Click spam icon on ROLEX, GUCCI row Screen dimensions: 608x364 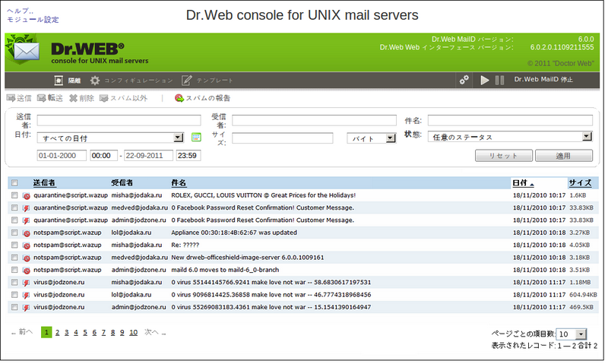(x=27, y=196)
